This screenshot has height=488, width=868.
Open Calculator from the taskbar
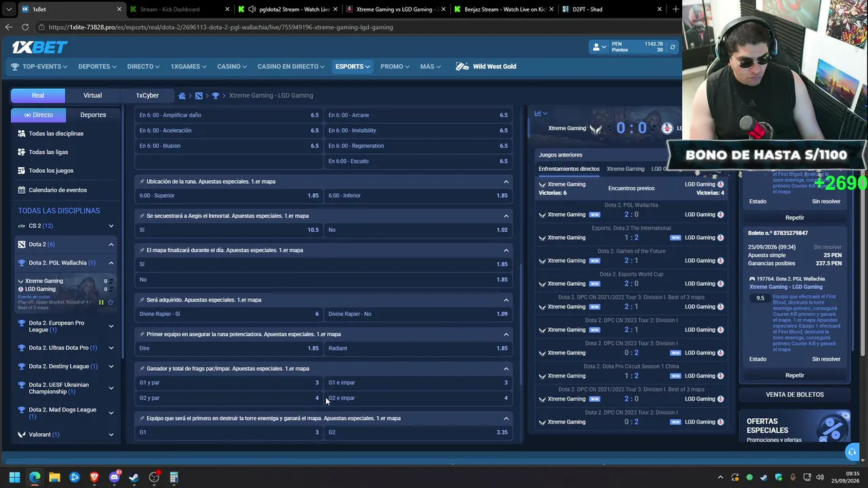pos(174,477)
